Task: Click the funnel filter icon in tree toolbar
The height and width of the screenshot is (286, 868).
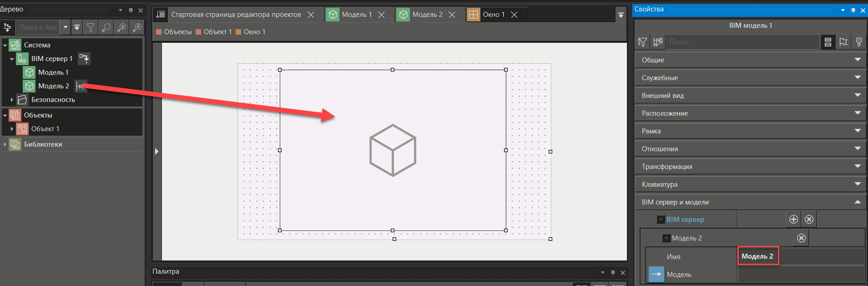Action: click(91, 27)
